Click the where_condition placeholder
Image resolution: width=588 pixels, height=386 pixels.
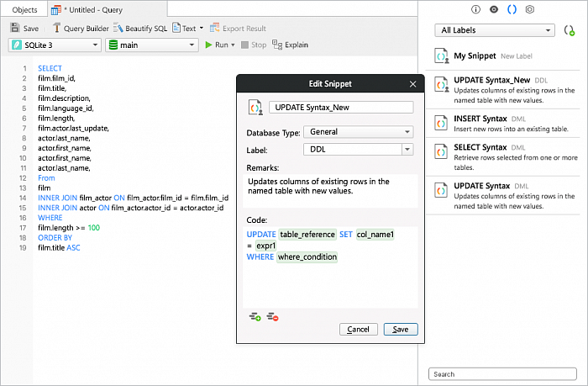[x=307, y=256]
